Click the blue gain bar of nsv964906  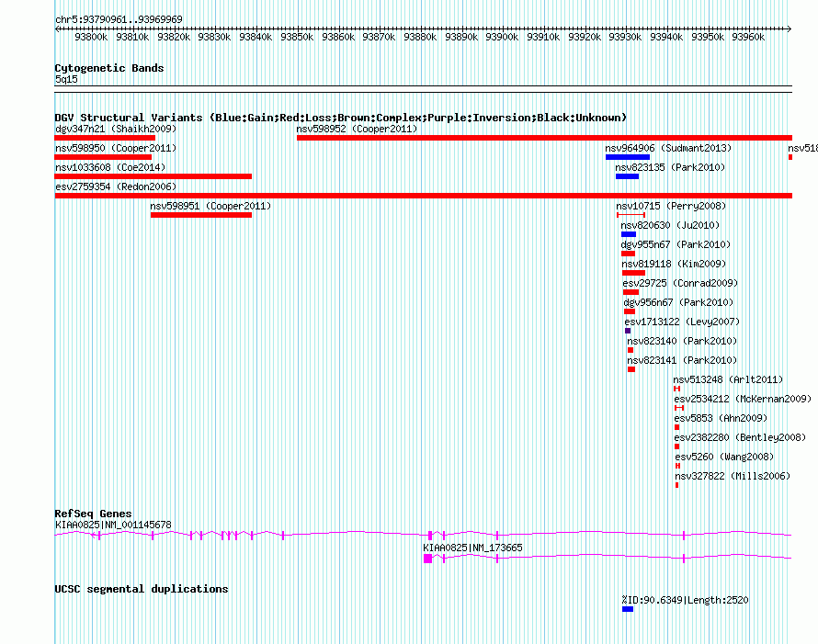(628, 157)
